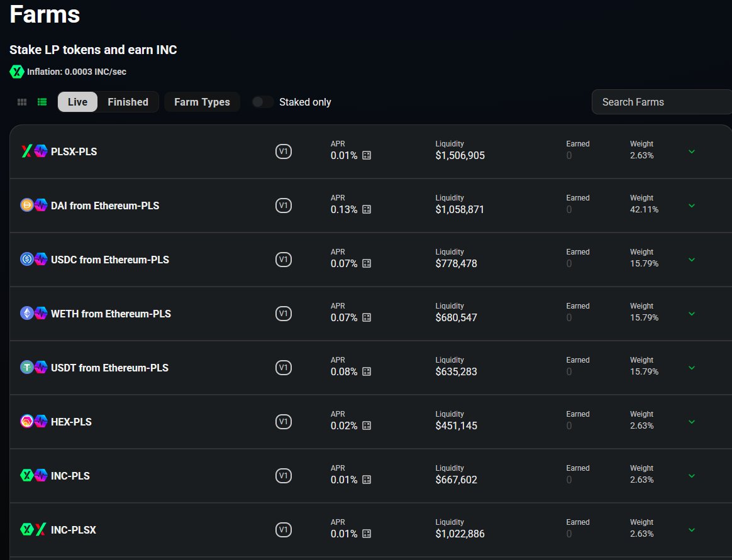The height and width of the screenshot is (560, 732).
Task: Switch to grid card view icon
Action: [22, 102]
